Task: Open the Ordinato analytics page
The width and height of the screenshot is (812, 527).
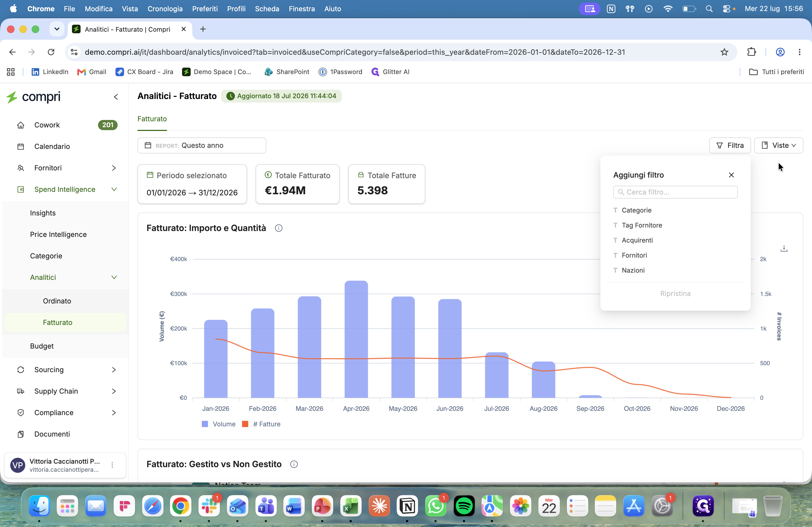Action: coord(57,301)
